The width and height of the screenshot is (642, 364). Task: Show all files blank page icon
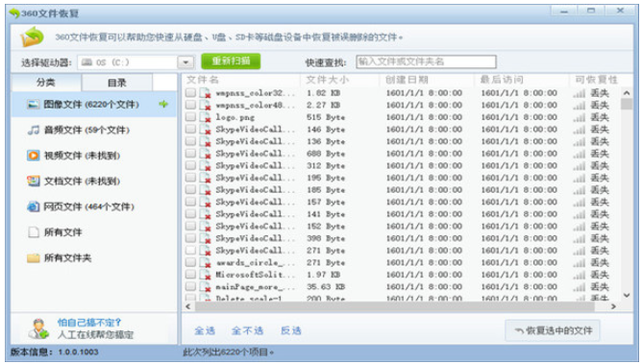[x=34, y=232]
